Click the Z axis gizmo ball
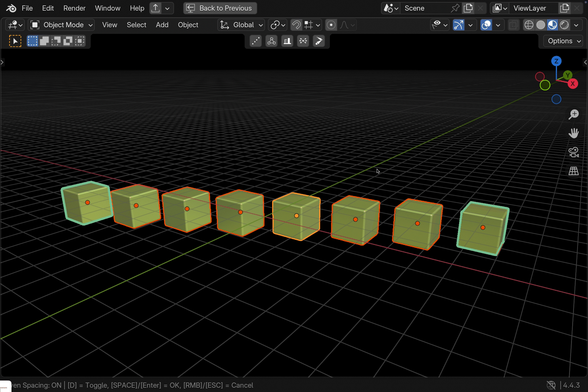The height and width of the screenshot is (392, 588). 556,61
